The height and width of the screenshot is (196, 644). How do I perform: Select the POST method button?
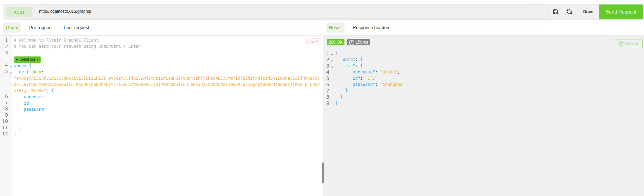click(19, 12)
